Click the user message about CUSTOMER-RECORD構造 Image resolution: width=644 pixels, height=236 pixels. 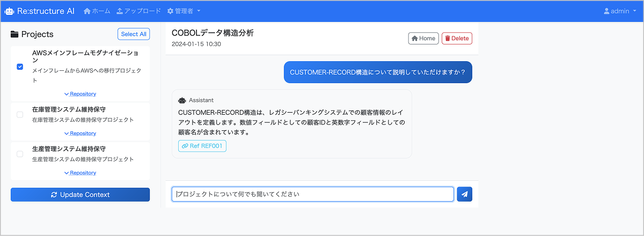[x=378, y=72]
